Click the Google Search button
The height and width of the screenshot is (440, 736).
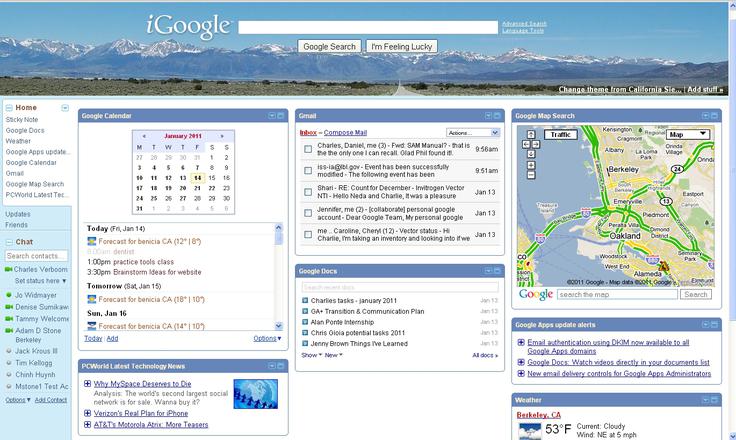[330, 46]
